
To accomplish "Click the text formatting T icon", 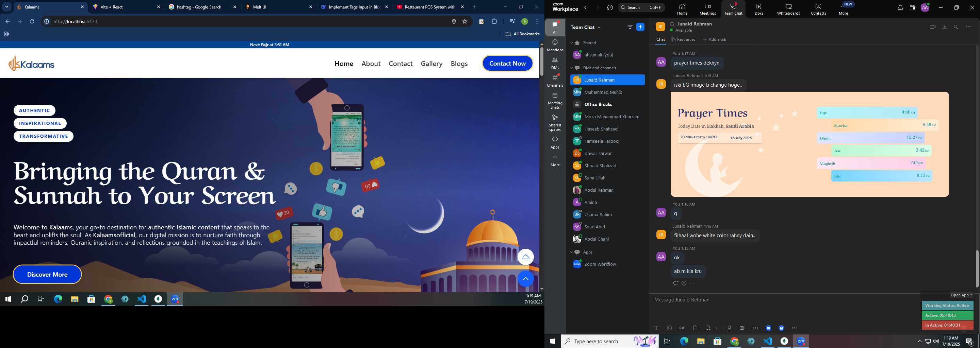I will (x=656, y=328).
